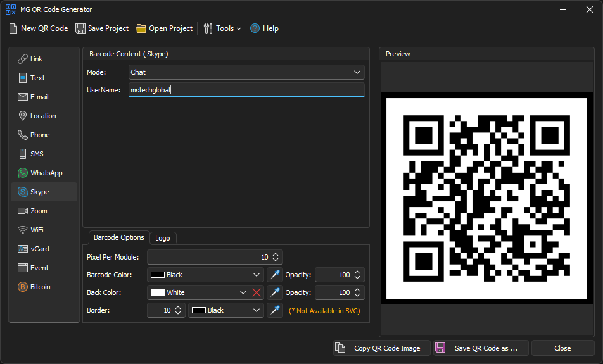
Task: Focus the UserName input field
Action: pos(246,90)
